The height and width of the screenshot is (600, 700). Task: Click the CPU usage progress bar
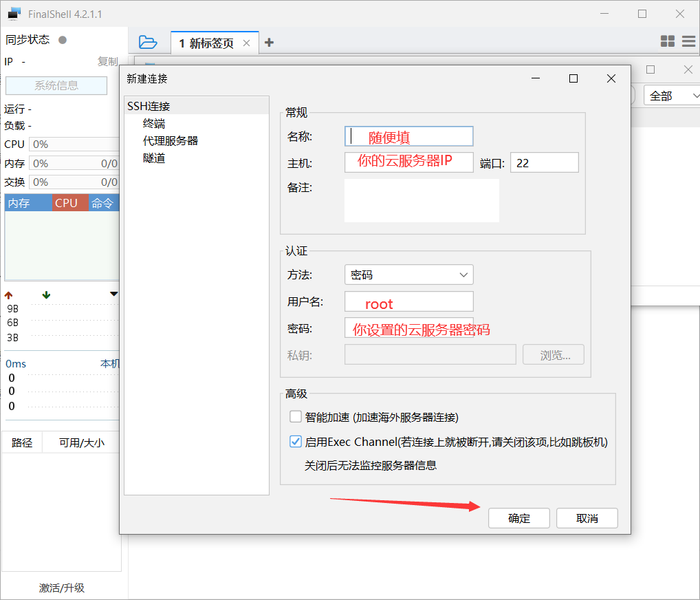coord(74,144)
